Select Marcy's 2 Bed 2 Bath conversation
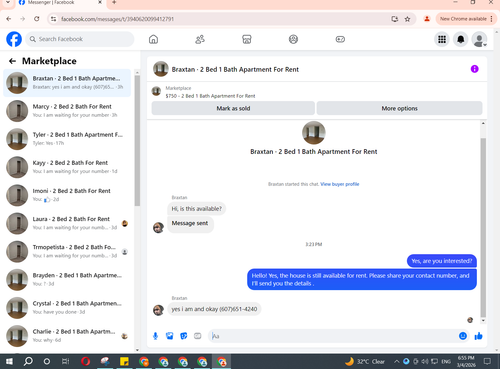This screenshot has height=369, width=500. click(x=67, y=111)
